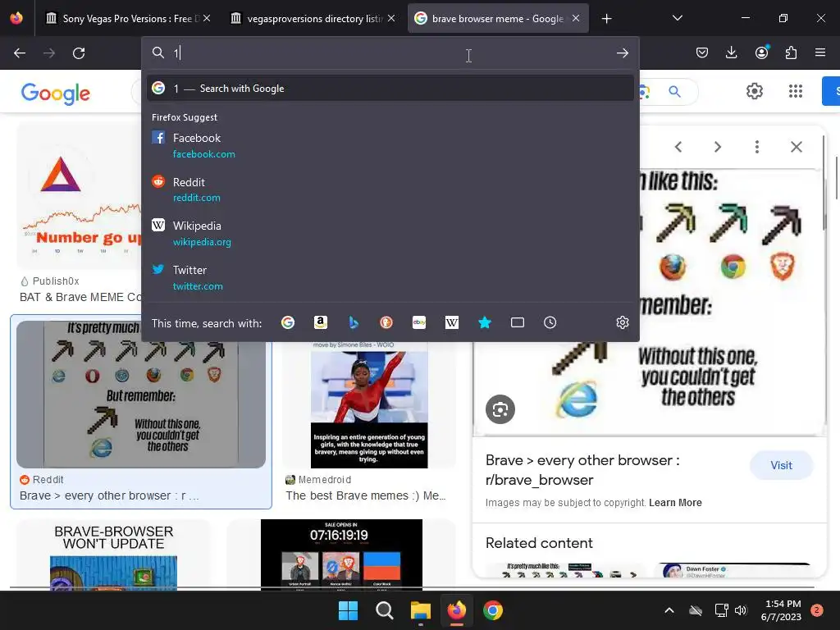Image resolution: width=840 pixels, height=630 pixels.
Task: Close the vegasproversions directory listing tab
Action: point(391,18)
